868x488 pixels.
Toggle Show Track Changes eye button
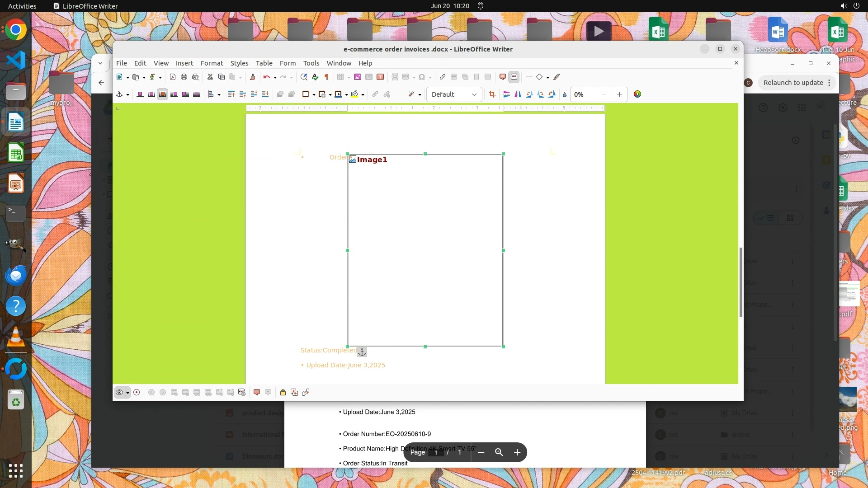(119, 392)
